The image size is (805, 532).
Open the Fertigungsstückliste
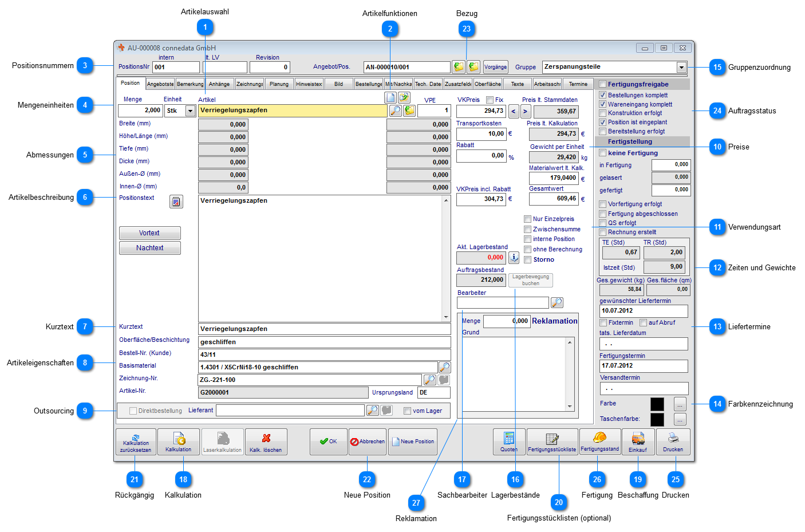pos(552,442)
